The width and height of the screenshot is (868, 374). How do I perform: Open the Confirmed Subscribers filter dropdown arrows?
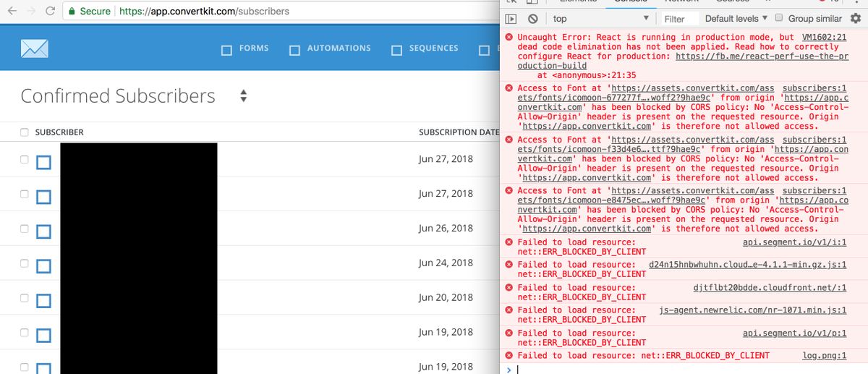243,96
